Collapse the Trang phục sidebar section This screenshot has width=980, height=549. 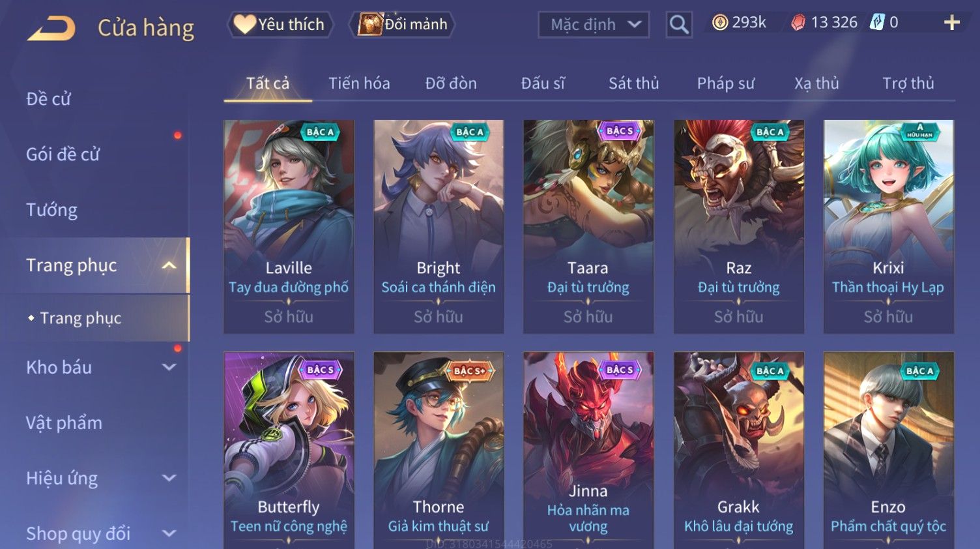169,265
